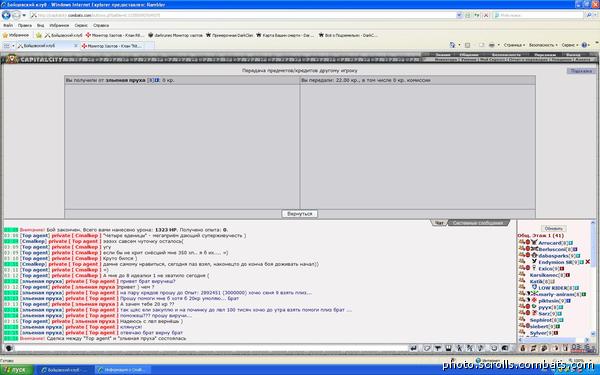
Task: Click the red X icon beside Endymion SR
Action: (x=588, y=262)
